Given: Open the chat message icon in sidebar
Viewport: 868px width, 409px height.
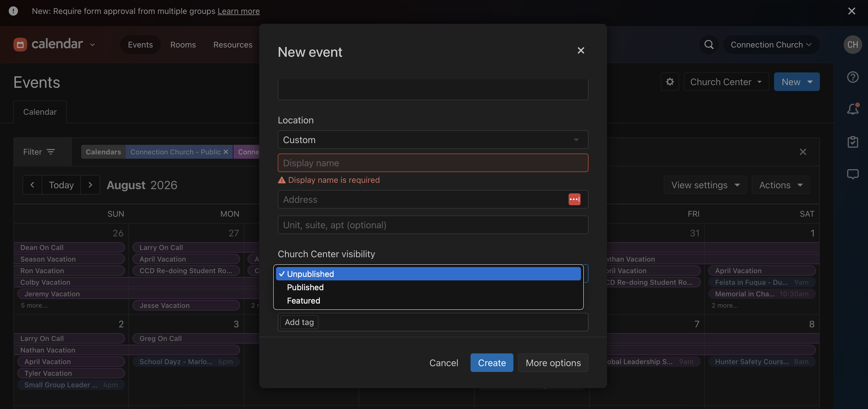Looking at the screenshot, I should click(853, 174).
